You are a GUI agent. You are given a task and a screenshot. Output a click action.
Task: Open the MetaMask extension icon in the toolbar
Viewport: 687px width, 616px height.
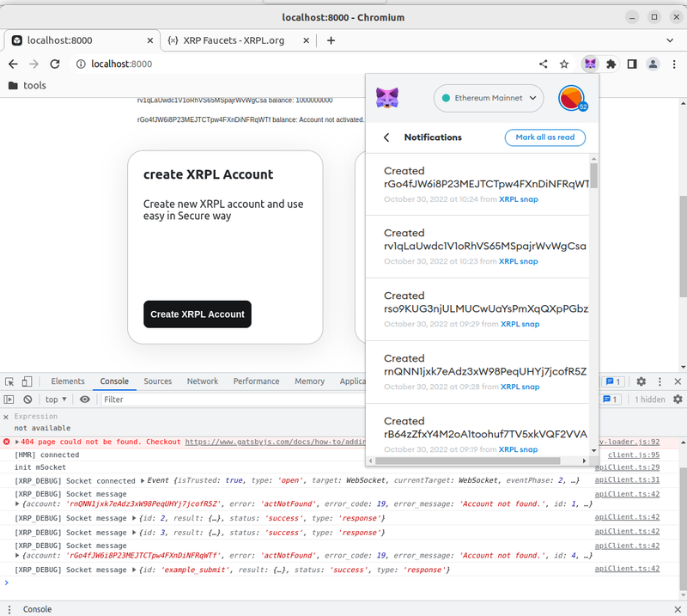click(x=590, y=64)
